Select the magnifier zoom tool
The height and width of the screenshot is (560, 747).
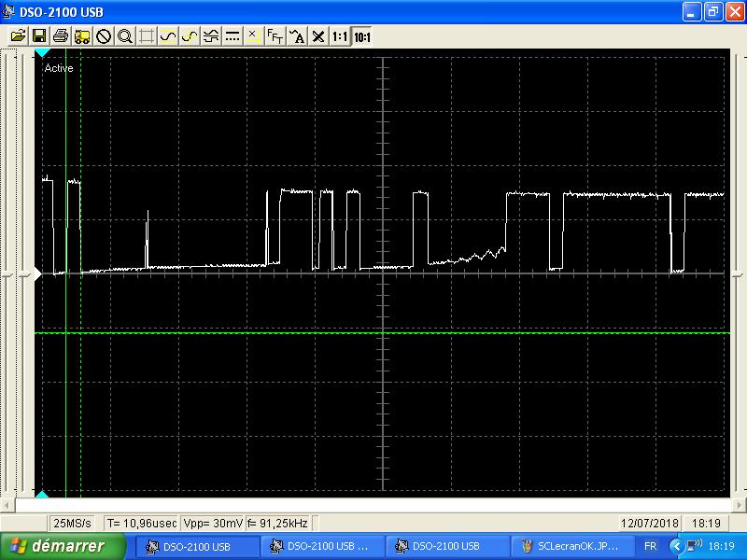click(125, 36)
